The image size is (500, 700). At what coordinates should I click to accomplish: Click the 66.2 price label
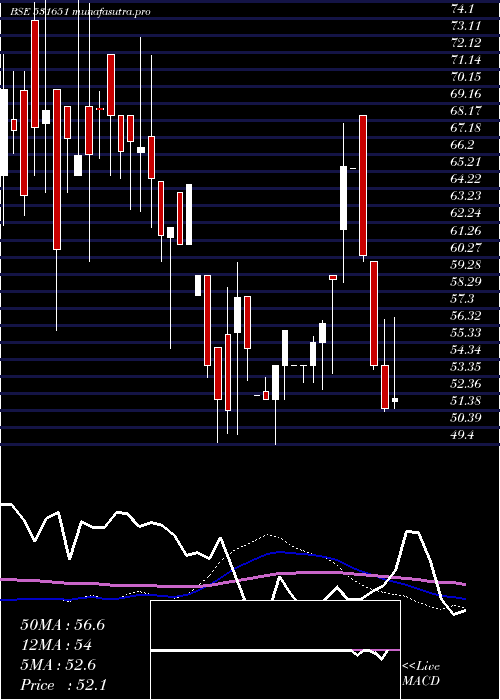463,145
